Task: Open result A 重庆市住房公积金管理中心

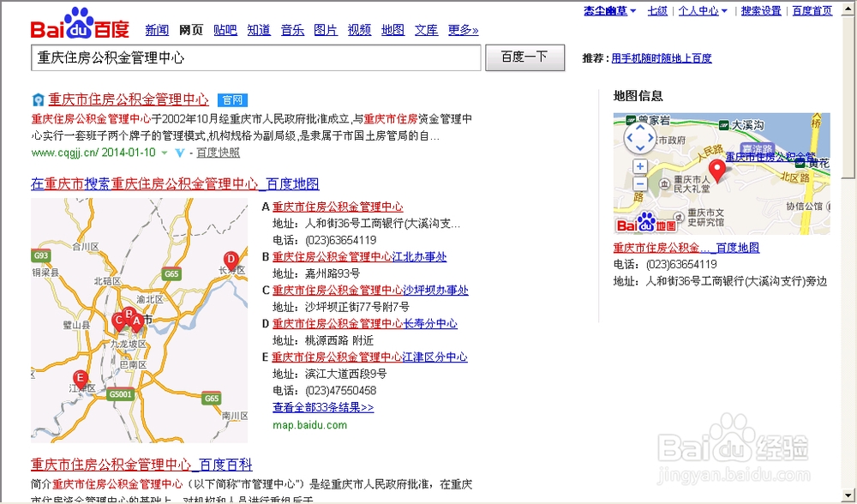Action: point(338,207)
